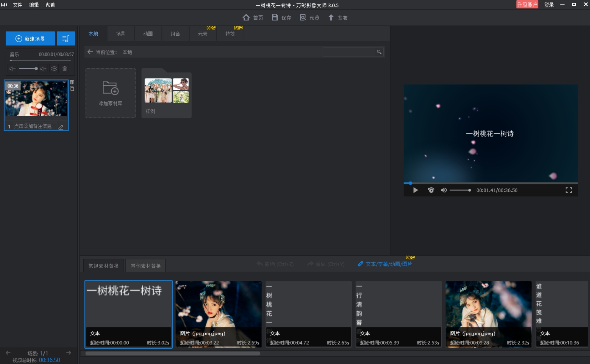The height and width of the screenshot is (364, 590).
Task: Delete scene 1 using trash icon
Action: pyautogui.click(x=72, y=82)
